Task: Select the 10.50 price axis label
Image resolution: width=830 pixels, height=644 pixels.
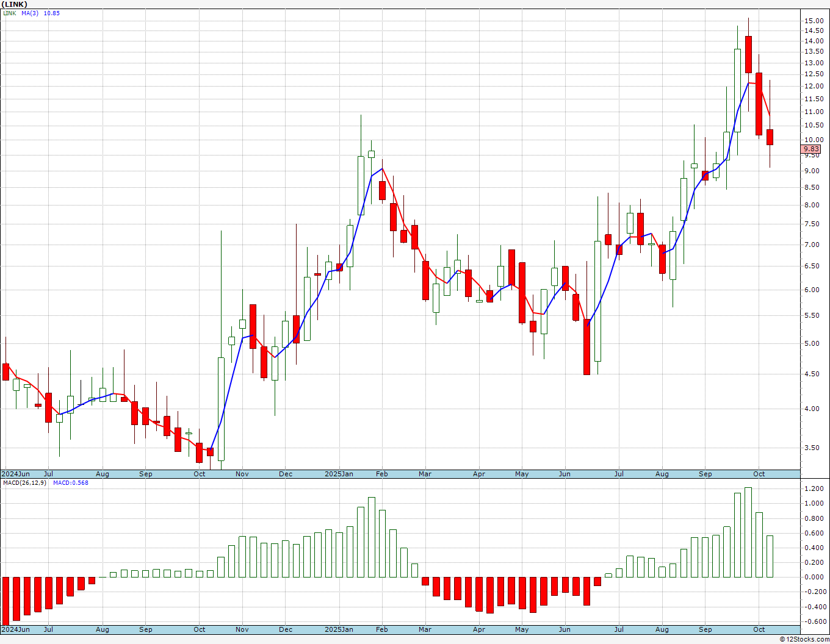Action: tap(813, 126)
